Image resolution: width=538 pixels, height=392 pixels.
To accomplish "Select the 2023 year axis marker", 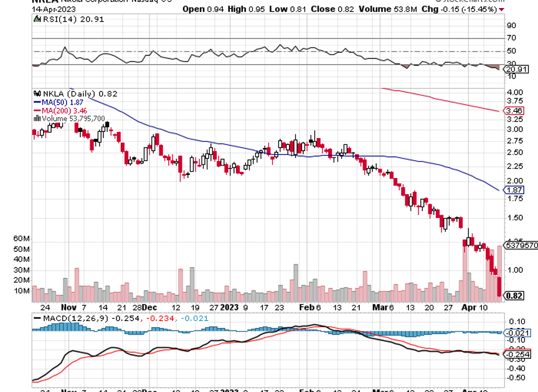I will (230, 307).
